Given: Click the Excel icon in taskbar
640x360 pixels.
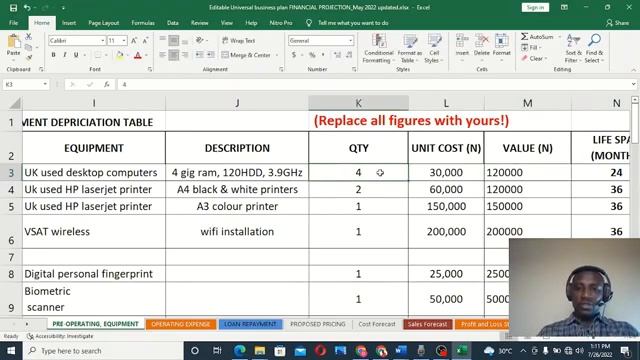Looking at the screenshot, I should [x=461, y=351].
